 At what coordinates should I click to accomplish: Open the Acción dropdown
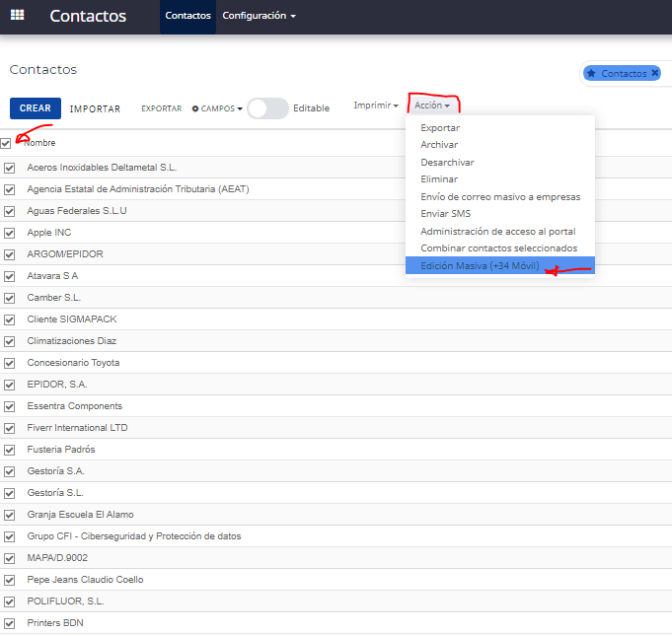(x=432, y=106)
